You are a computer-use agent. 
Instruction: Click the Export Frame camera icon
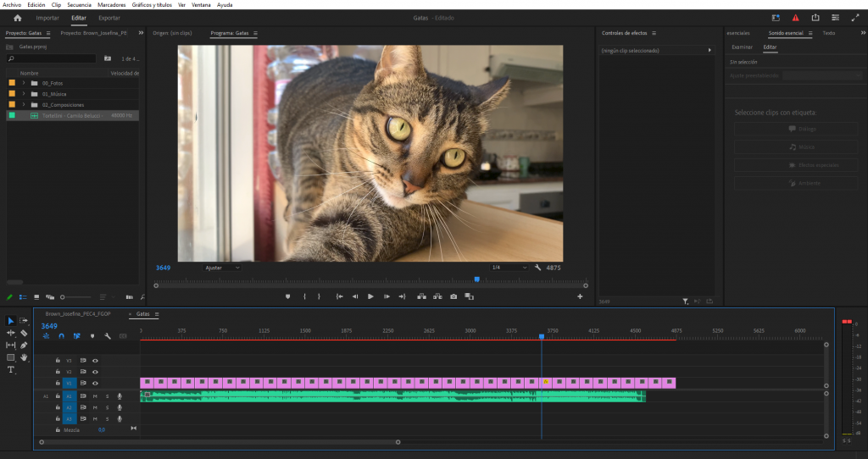[453, 296]
